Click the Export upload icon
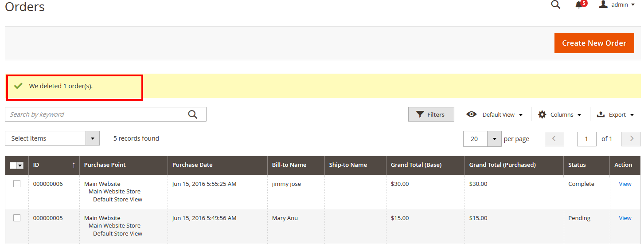Screen dimensions: 644x244 tap(601, 114)
